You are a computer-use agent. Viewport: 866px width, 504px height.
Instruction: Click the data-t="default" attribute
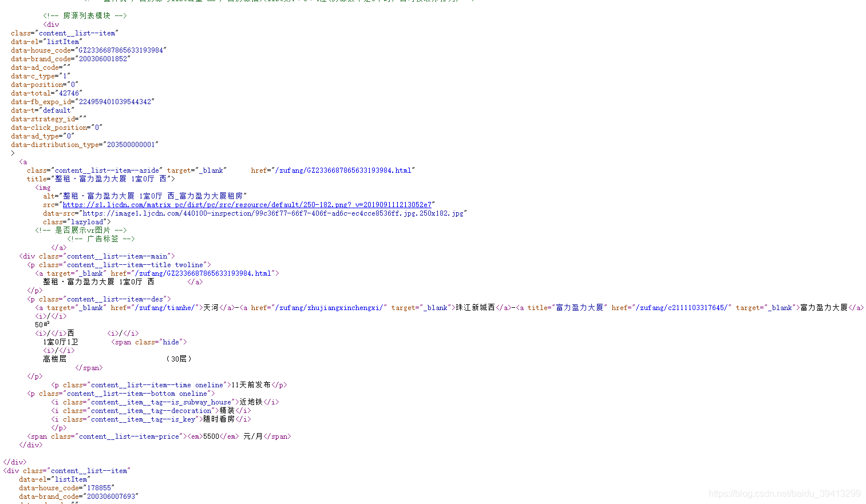[x=42, y=110]
